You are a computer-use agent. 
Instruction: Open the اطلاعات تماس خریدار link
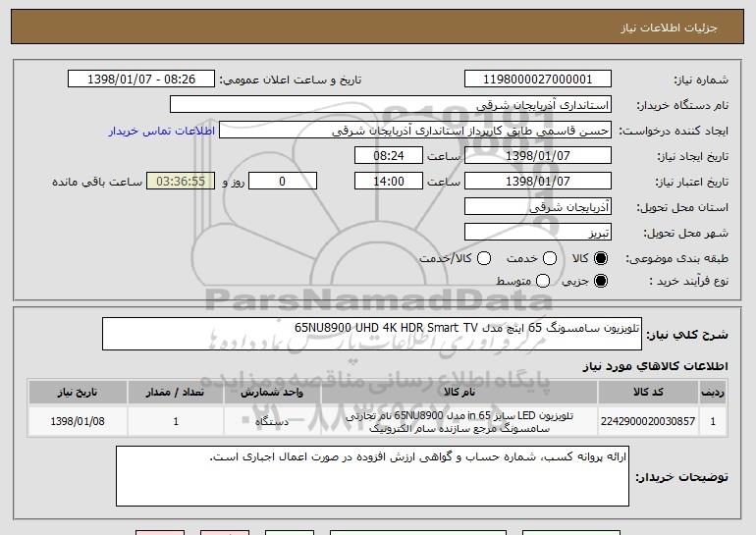pos(162,132)
